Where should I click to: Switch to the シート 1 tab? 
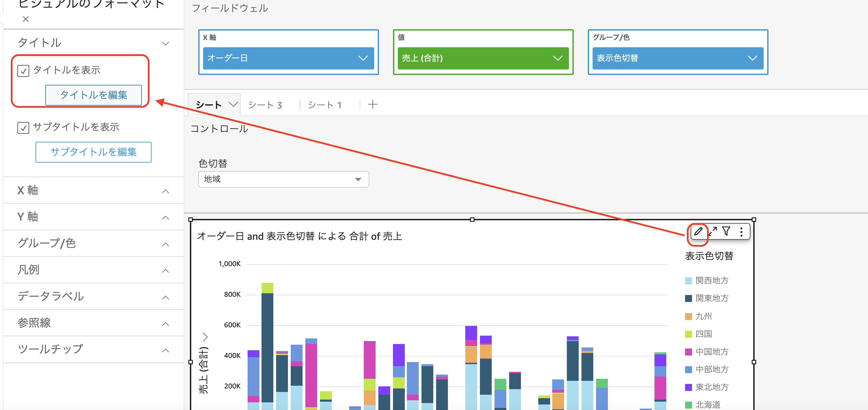[325, 104]
